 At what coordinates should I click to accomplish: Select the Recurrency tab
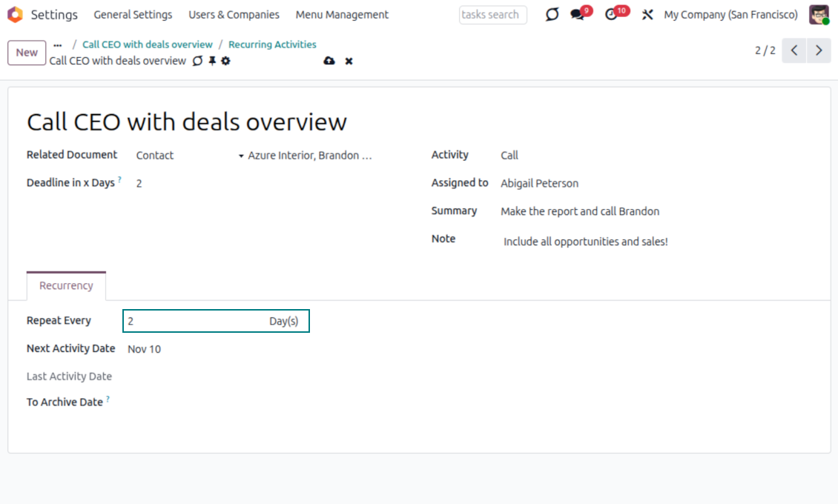coord(66,285)
